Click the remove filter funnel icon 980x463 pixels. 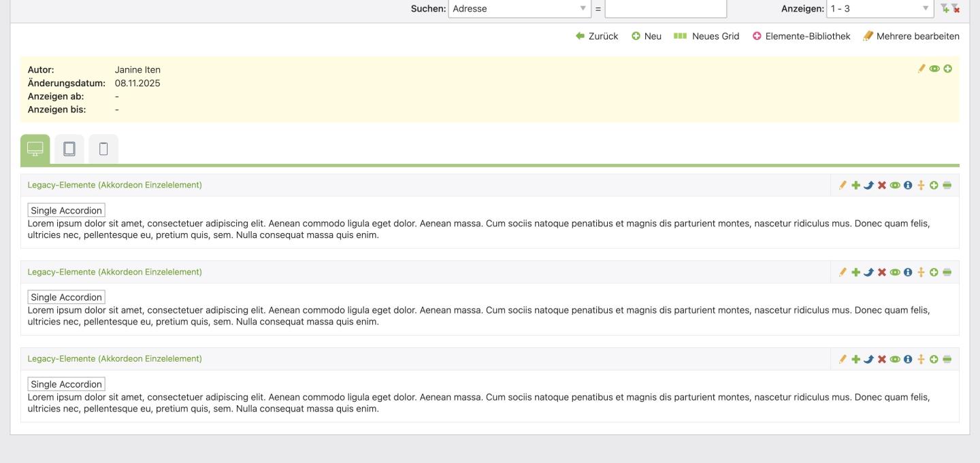(955, 9)
